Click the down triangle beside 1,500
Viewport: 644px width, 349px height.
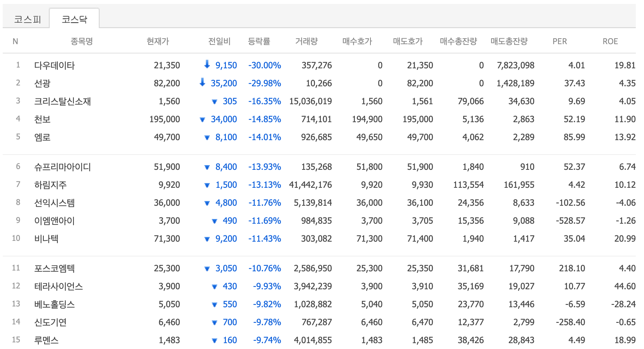pos(207,185)
